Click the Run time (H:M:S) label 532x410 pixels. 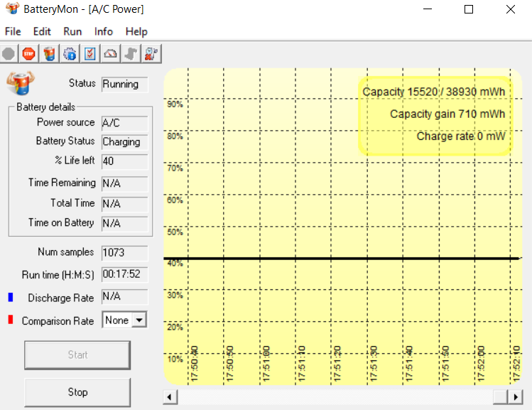(x=58, y=274)
